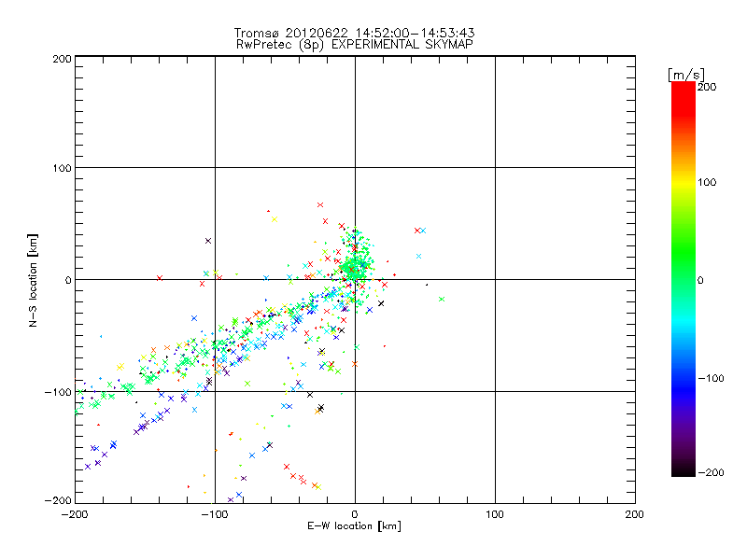The image size is (747, 560).
Task: Click the yellow band on the colorbar
Action: (683, 182)
